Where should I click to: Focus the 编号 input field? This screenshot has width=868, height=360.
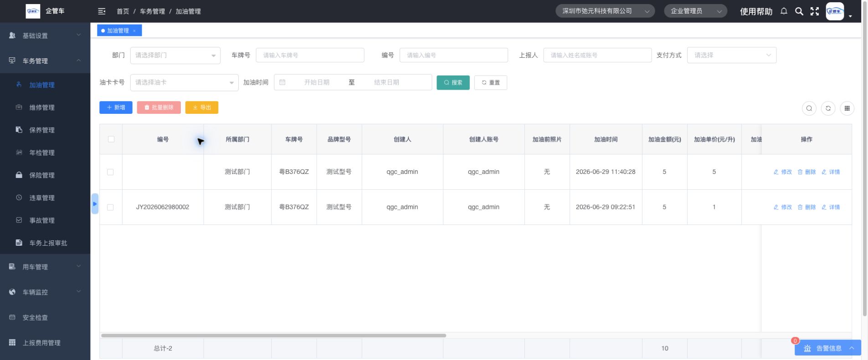coord(454,56)
